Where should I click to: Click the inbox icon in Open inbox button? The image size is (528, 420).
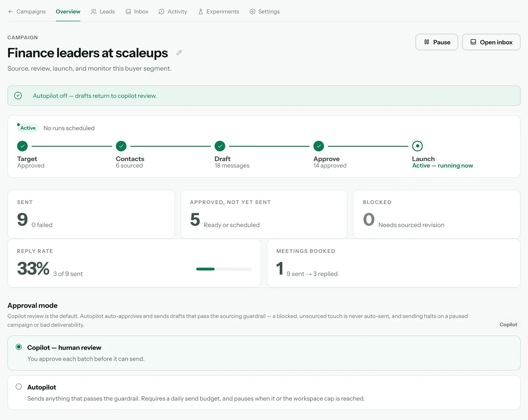pyautogui.click(x=473, y=42)
